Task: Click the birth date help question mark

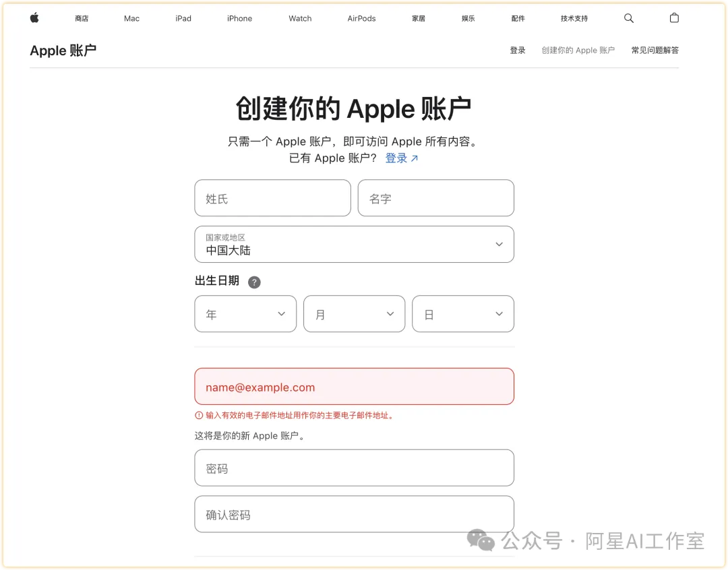Action: pyautogui.click(x=254, y=282)
